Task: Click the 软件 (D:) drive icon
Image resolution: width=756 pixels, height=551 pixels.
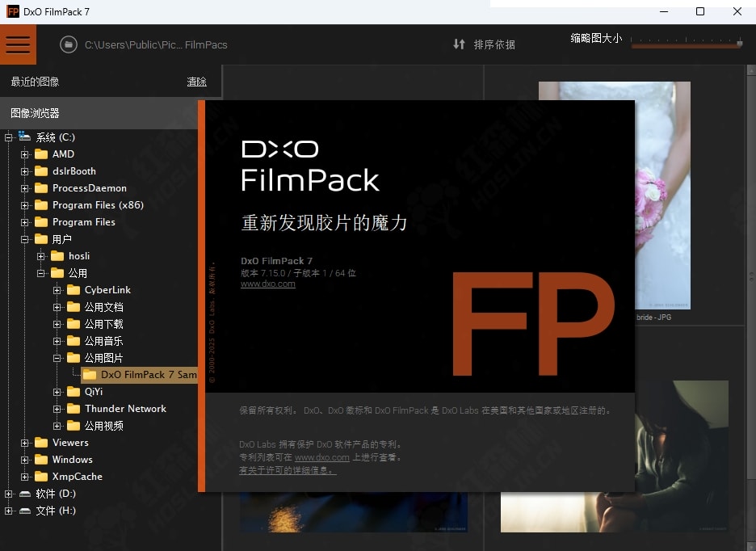Action: point(24,494)
